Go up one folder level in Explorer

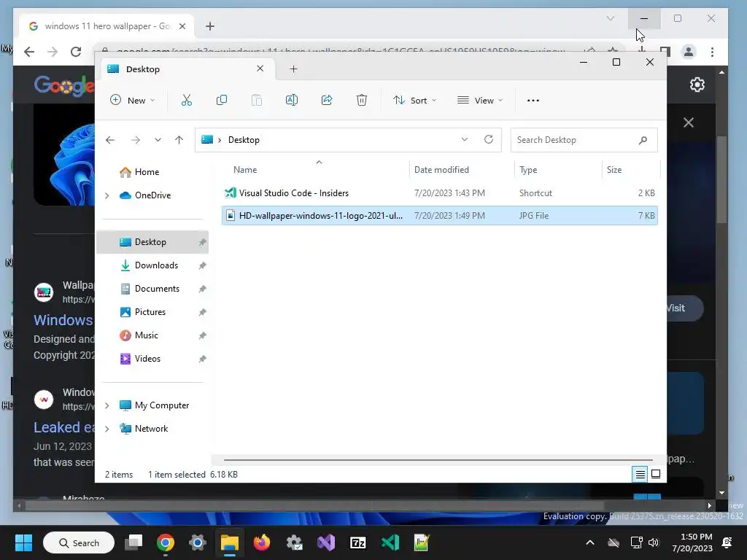tap(179, 140)
